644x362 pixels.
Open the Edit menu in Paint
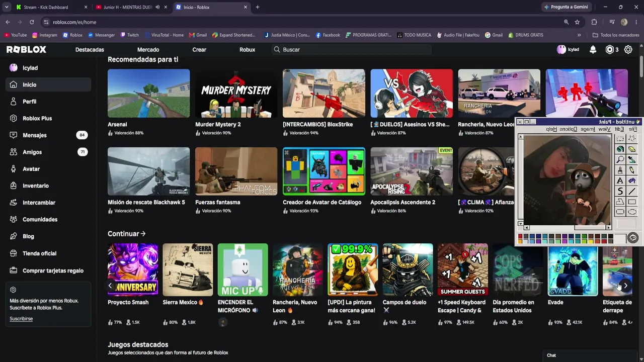(618, 129)
